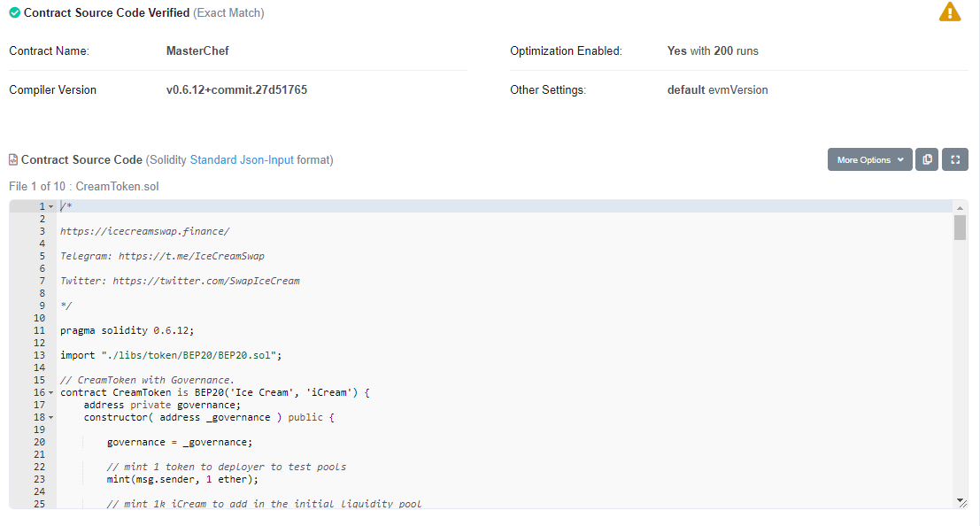Click the MasterChef contract name value
This screenshot has width=980, height=526.
197,50
